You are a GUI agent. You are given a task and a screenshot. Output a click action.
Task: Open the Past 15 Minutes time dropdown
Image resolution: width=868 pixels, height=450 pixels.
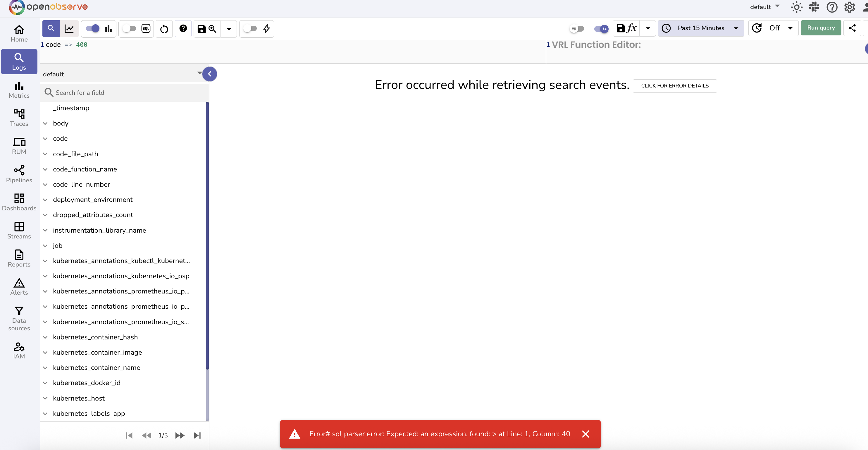[701, 28]
